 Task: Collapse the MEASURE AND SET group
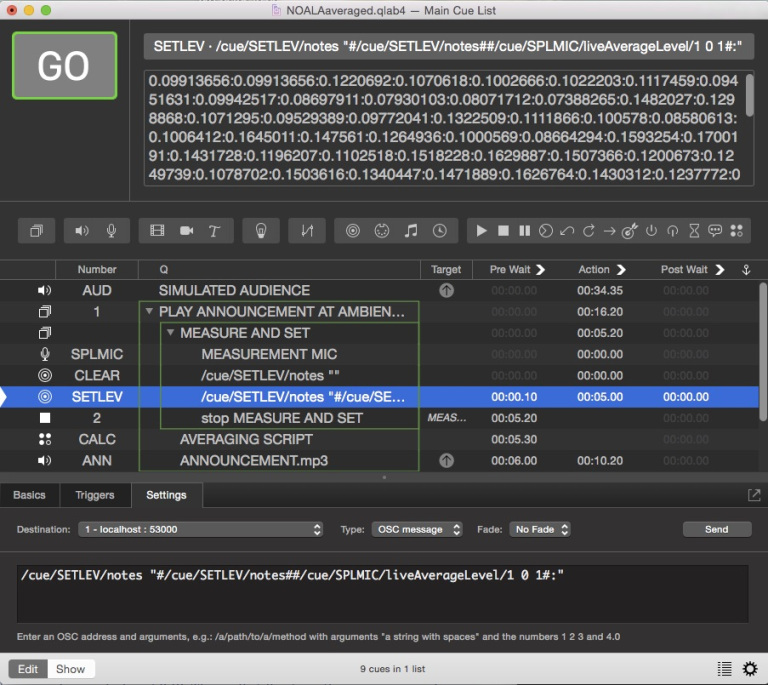[x=171, y=333]
